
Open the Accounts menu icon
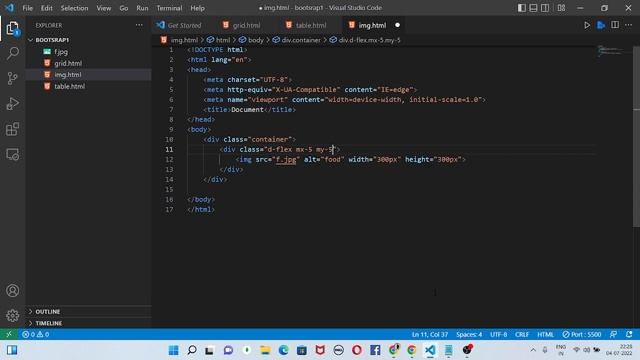click(x=13, y=290)
